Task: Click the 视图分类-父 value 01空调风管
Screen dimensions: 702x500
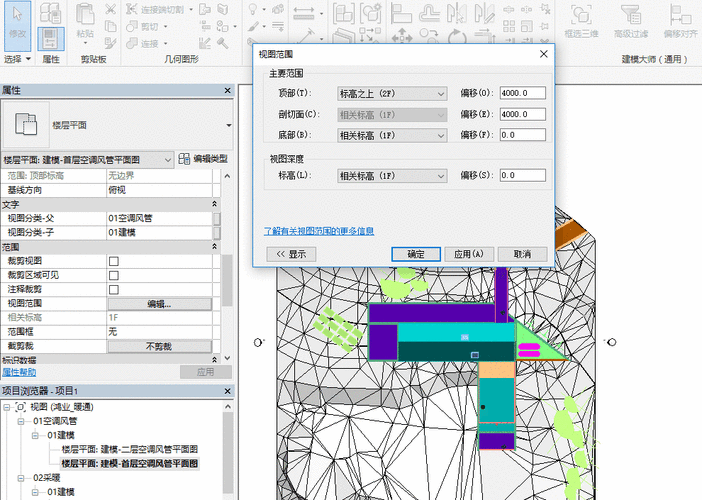Action: [159, 218]
